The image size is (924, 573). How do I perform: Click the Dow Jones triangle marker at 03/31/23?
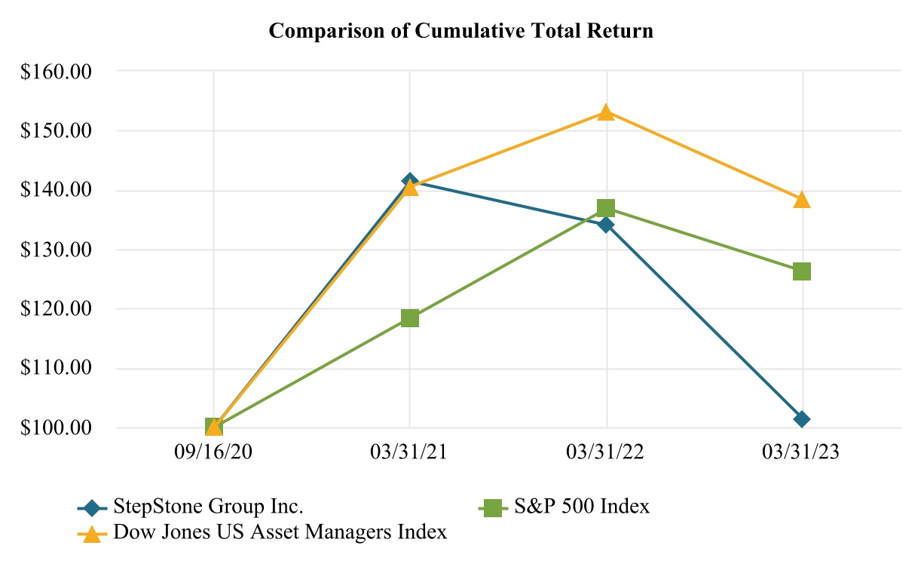pos(802,199)
